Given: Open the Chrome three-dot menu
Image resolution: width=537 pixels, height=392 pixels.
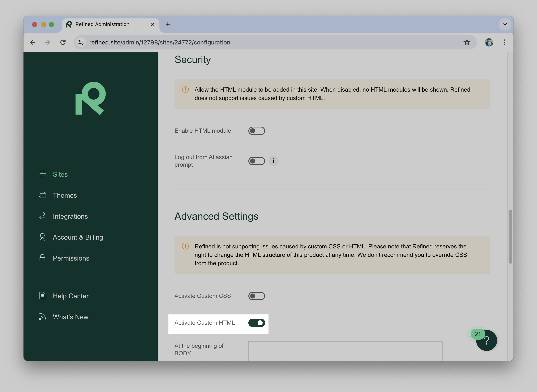Looking at the screenshot, I should (504, 43).
